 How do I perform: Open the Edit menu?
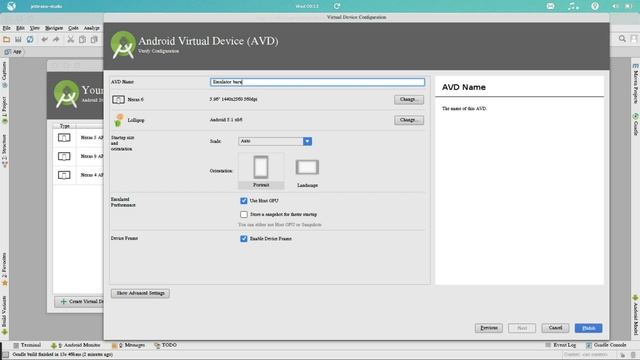point(20,28)
